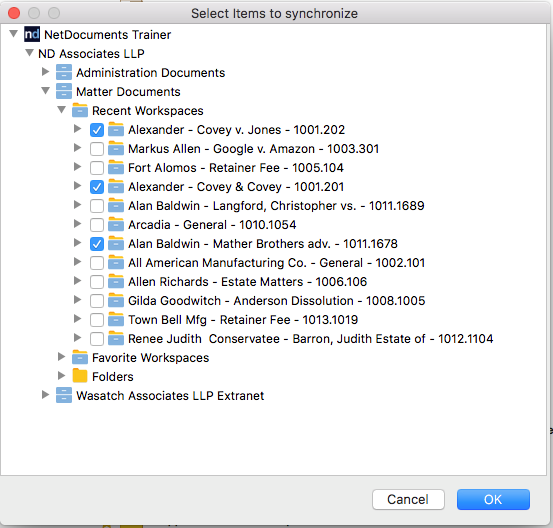This screenshot has height=528, width=553.
Task: Click folder icon for Fort Alomos - Retainer Fee
Action: click(x=116, y=167)
